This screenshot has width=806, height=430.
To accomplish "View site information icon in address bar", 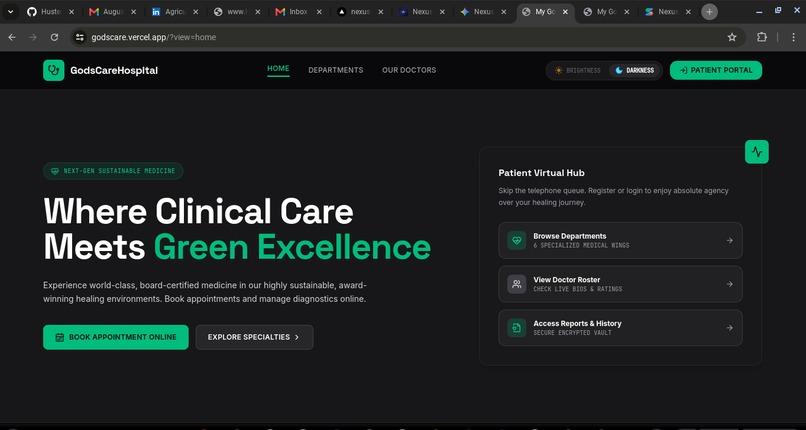I will point(79,37).
